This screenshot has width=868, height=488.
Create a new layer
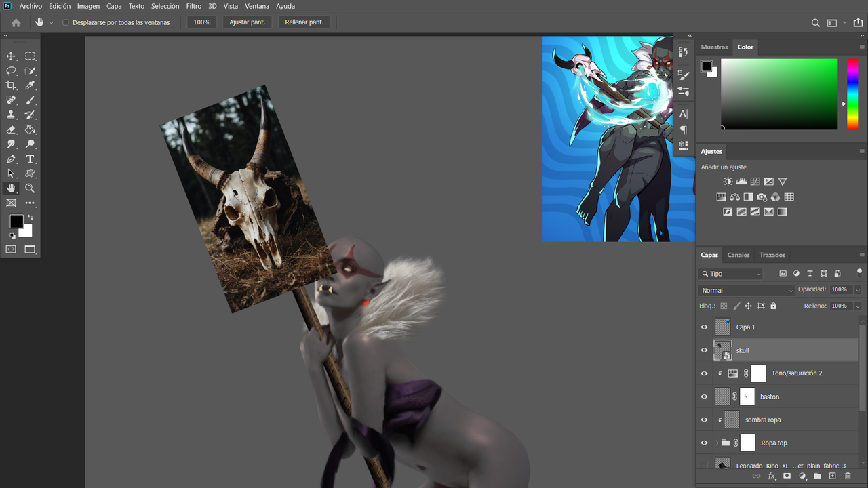tap(833, 476)
